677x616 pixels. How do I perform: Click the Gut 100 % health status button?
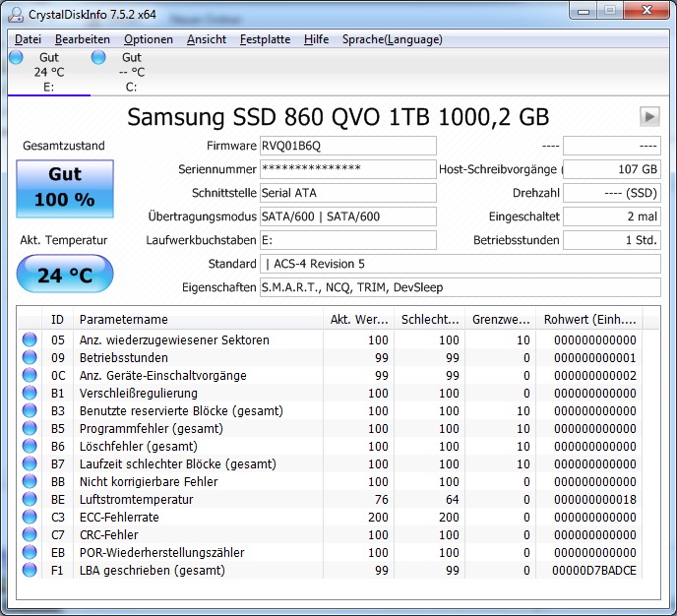65,189
